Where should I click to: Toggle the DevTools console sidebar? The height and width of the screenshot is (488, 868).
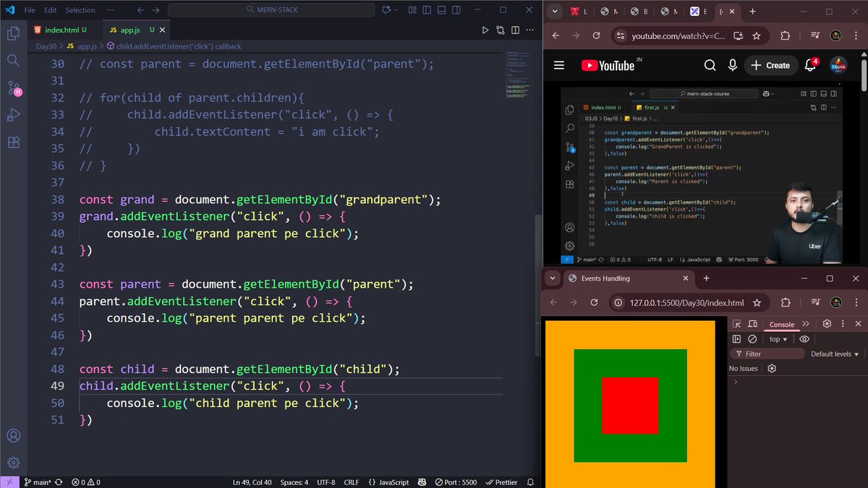736,339
